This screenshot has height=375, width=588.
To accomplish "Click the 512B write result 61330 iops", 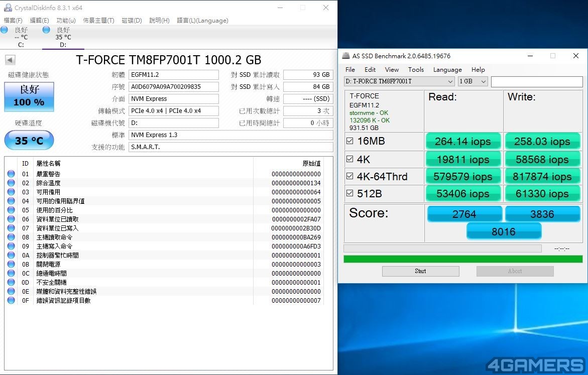I will coord(542,193).
